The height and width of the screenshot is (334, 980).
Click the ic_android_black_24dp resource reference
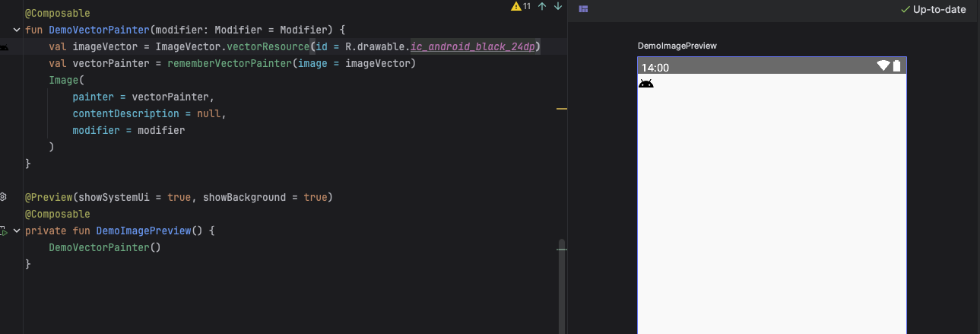pyautogui.click(x=472, y=47)
